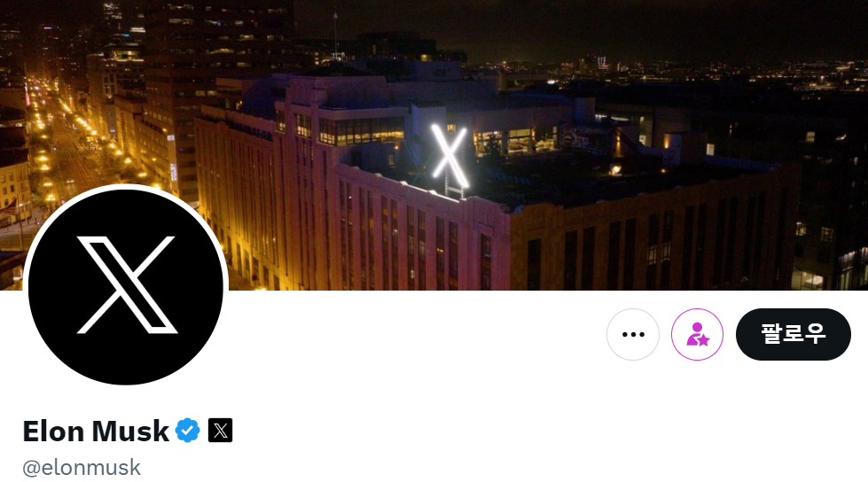Viewport: 868px width, 482px height.
Task: Click the Elon Musk display name
Action: (96, 431)
